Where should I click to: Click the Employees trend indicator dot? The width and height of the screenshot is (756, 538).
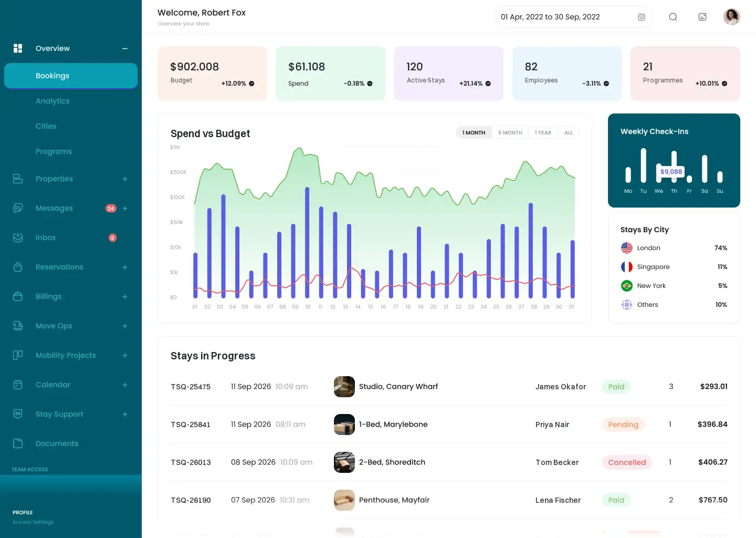click(x=606, y=84)
